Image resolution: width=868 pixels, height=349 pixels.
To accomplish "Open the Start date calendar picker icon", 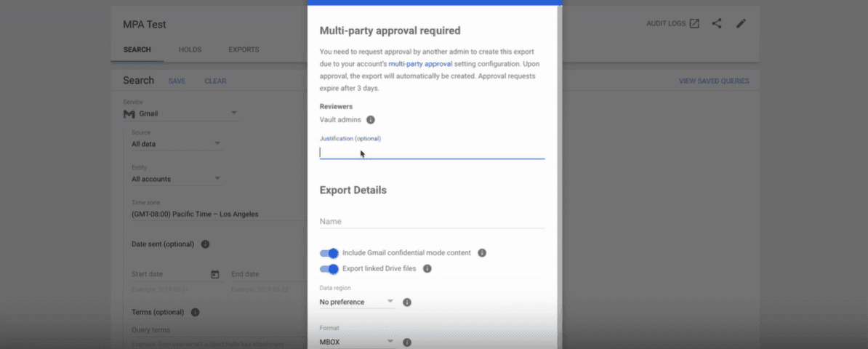I will (214, 274).
